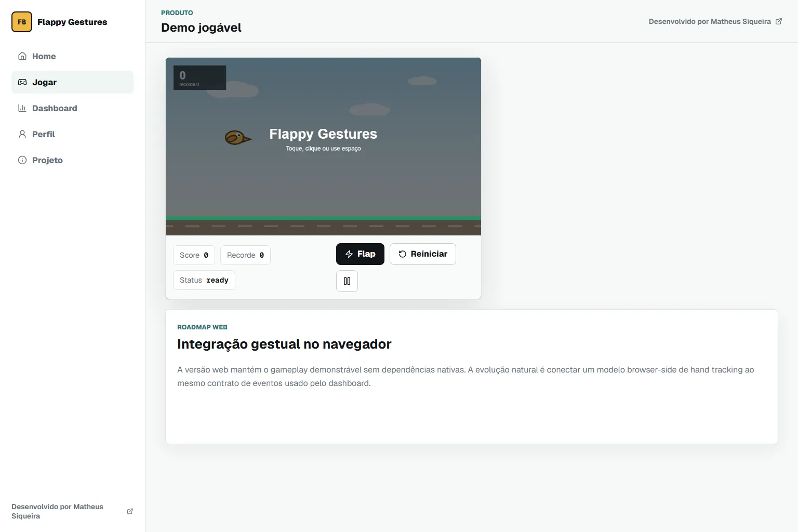Click the 'Integração gestual no navegador' heading

pyautogui.click(x=284, y=344)
